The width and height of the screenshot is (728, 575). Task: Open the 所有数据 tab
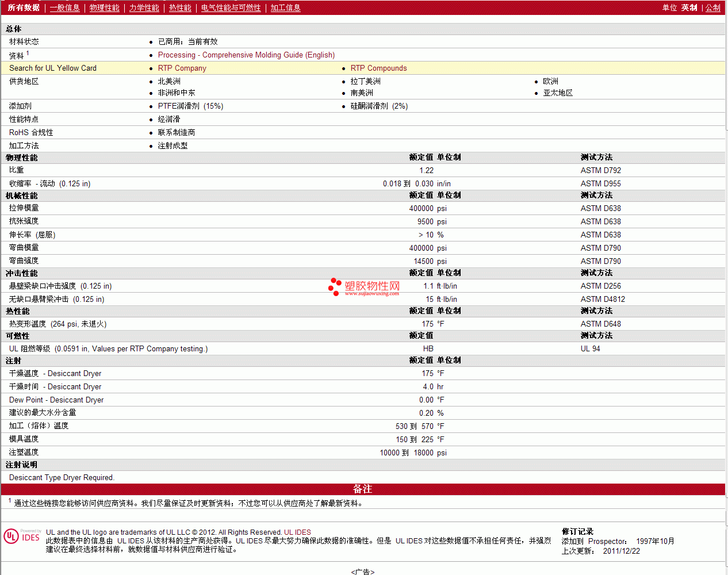click(x=24, y=7)
